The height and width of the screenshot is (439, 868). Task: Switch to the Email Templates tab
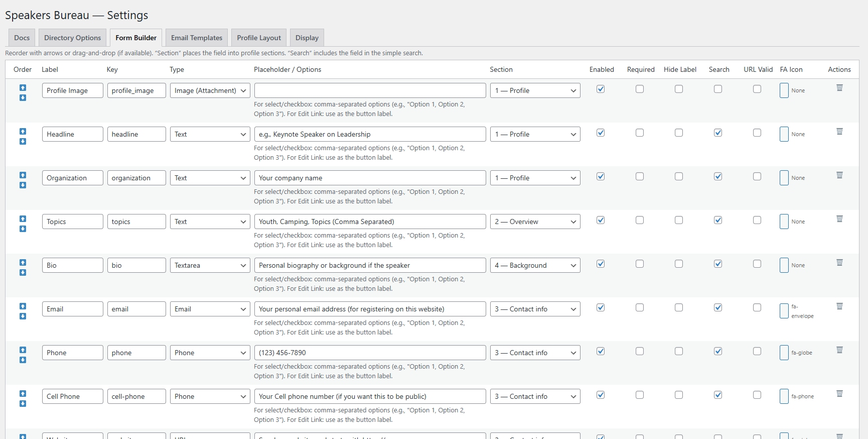(197, 38)
